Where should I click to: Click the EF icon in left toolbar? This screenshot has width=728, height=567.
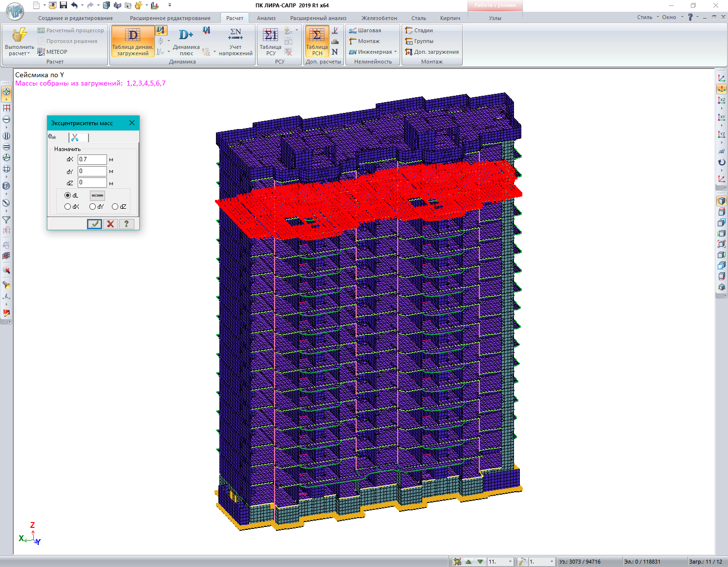(6, 186)
